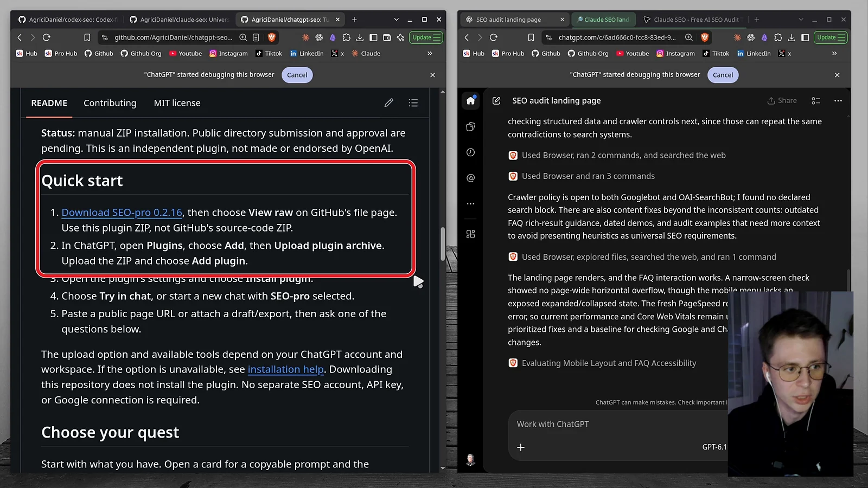Open the clock history icon in the ChatGPT sidebar

(x=470, y=152)
